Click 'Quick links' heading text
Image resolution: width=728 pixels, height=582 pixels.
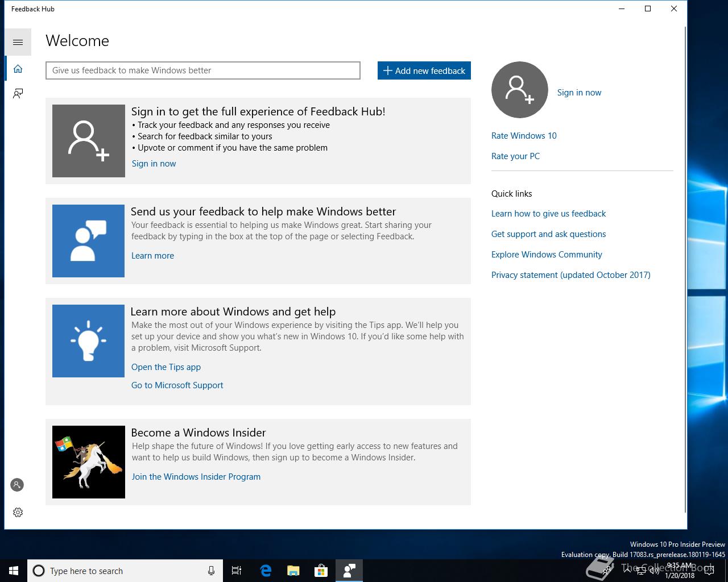[x=511, y=194]
